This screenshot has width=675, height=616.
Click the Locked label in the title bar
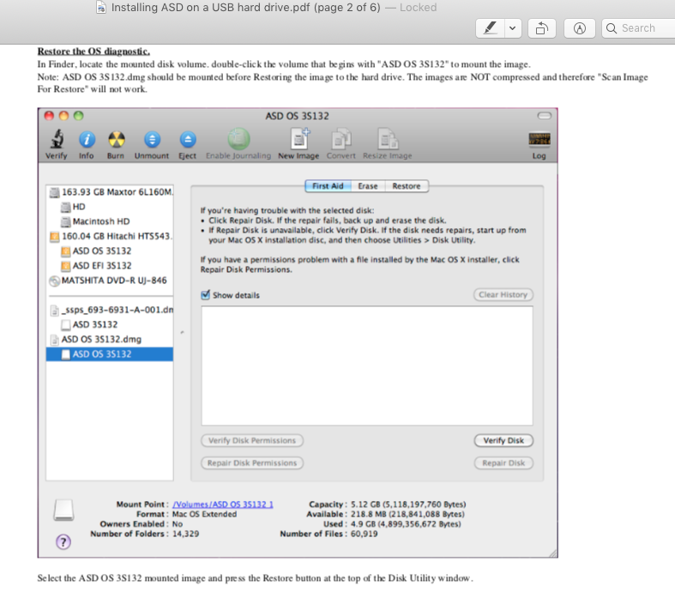(418, 8)
